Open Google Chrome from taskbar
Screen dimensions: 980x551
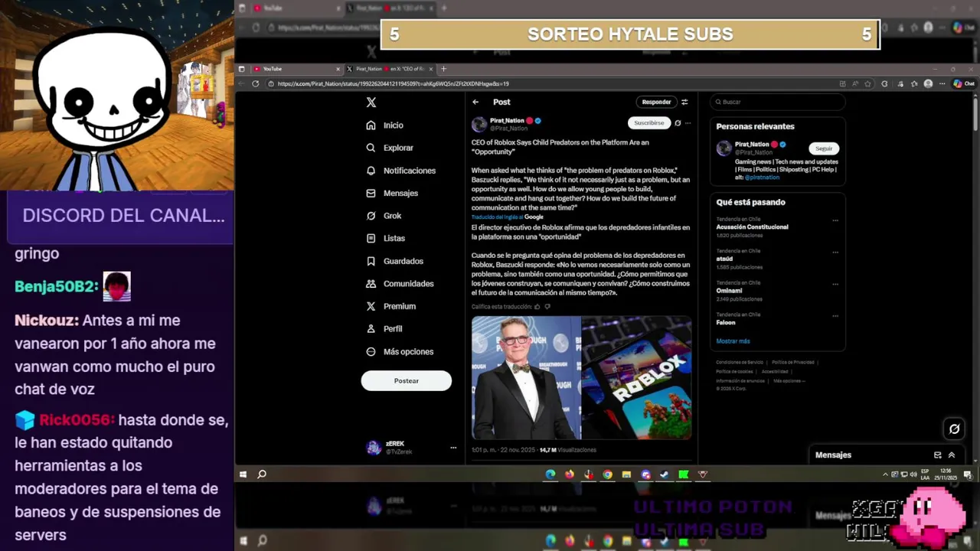pyautogui.click(x=607, y=474)
